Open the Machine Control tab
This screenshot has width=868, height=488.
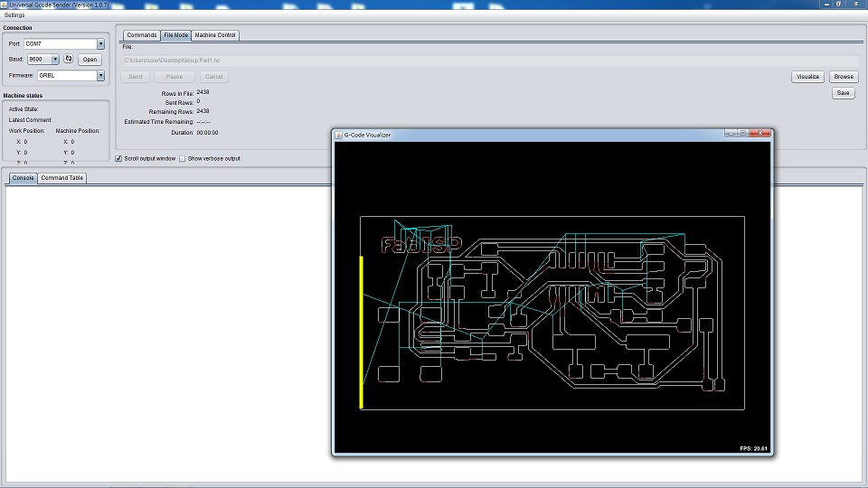tap(215, 35)
